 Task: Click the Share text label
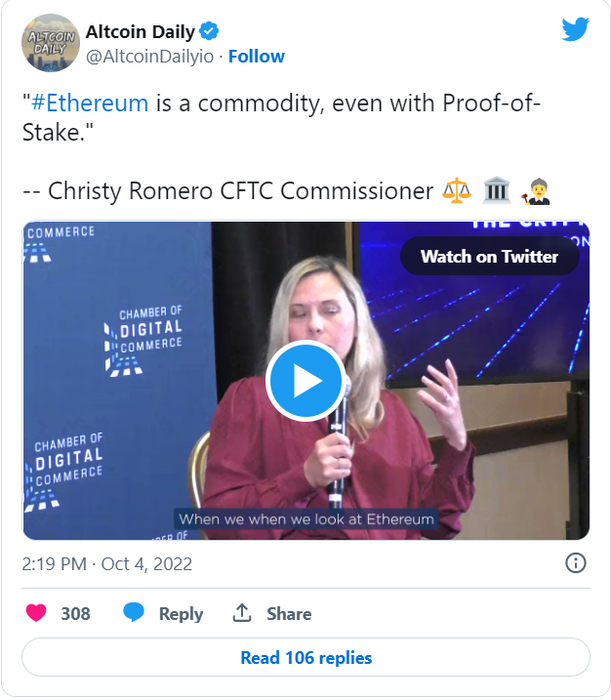[x=289, y=613]
